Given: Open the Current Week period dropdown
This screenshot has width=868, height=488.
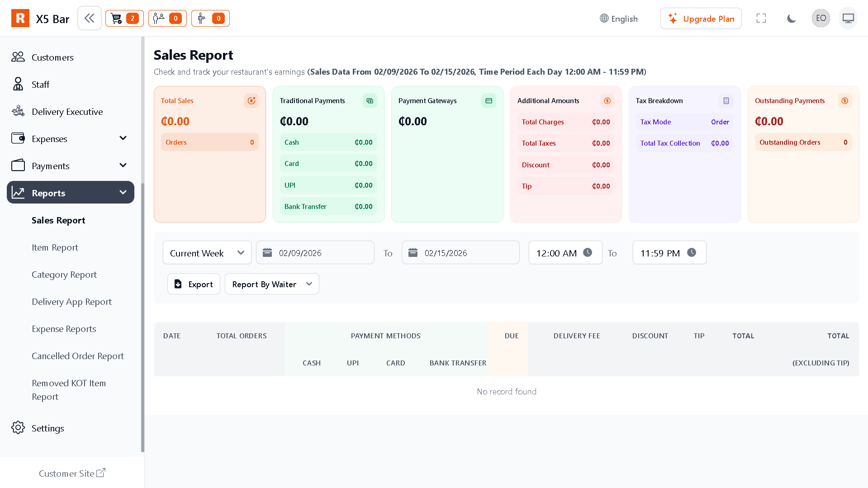Looking at the screenshot, I should (207, 253).
